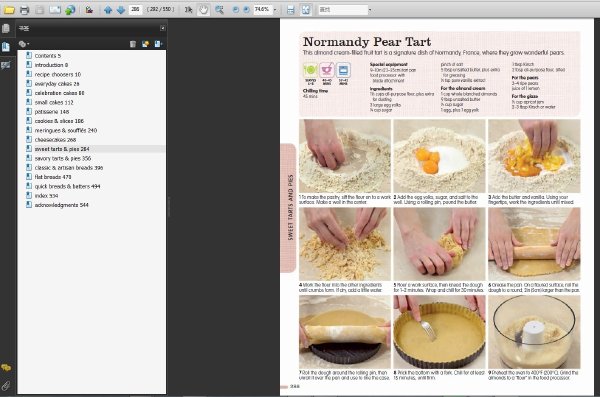Screen dimensions: 600x397
Task: Go to 'small cakes 112' bookmark
Action: point(54,102)
